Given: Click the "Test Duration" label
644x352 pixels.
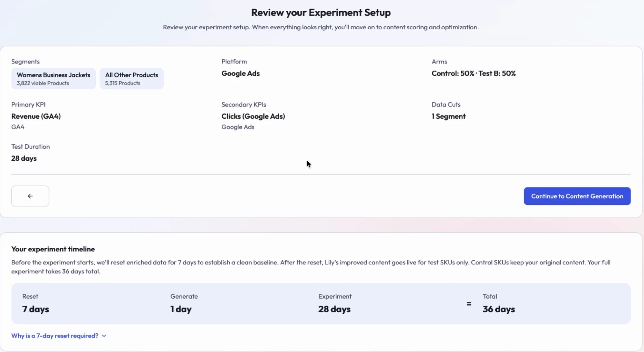Looking at the screenshot, I should pos(31,147).
